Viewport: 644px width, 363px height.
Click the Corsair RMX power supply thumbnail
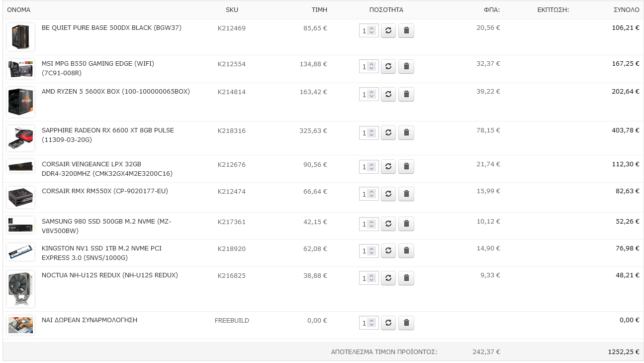[x=20, y=197]
